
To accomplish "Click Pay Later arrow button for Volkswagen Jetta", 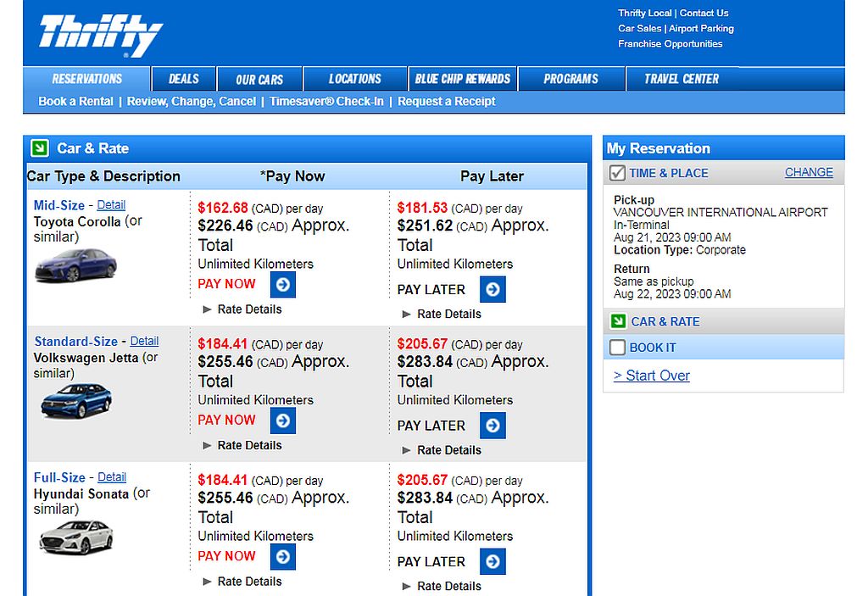I will pyautogui.click(x=492, y=426).
